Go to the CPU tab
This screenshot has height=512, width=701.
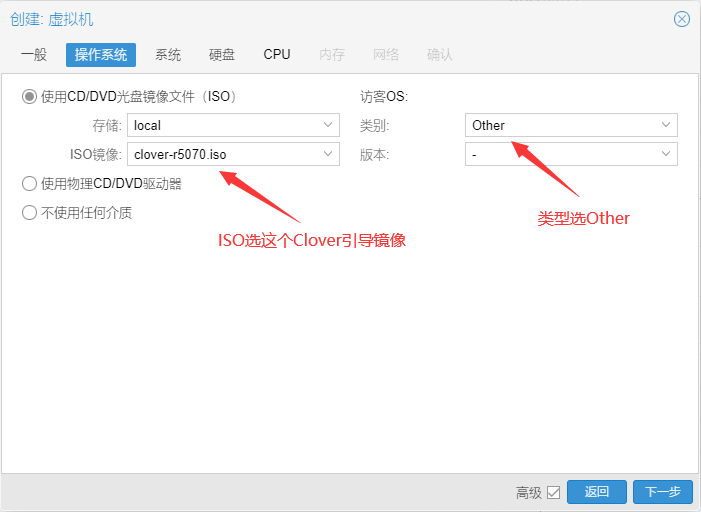tap(277, 54)
